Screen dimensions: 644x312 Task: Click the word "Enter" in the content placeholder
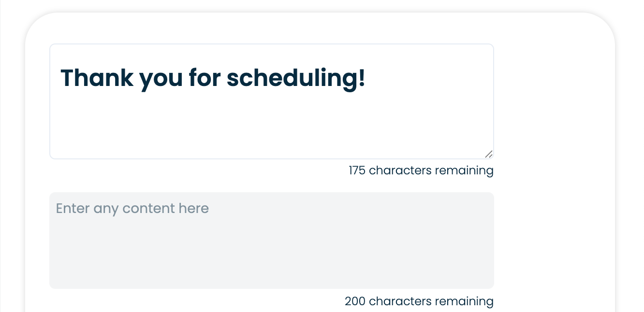[x=73, y=209]
